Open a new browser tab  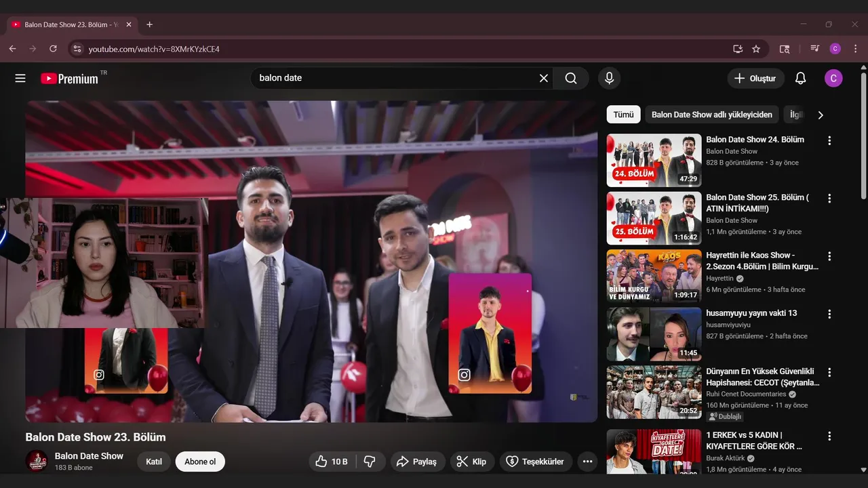coord(149,24)
